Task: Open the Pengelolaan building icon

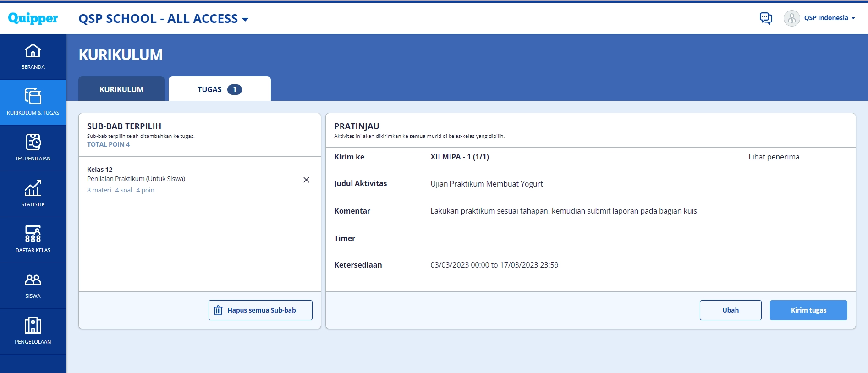Action: pyautogui.click(x=33, y=326)
